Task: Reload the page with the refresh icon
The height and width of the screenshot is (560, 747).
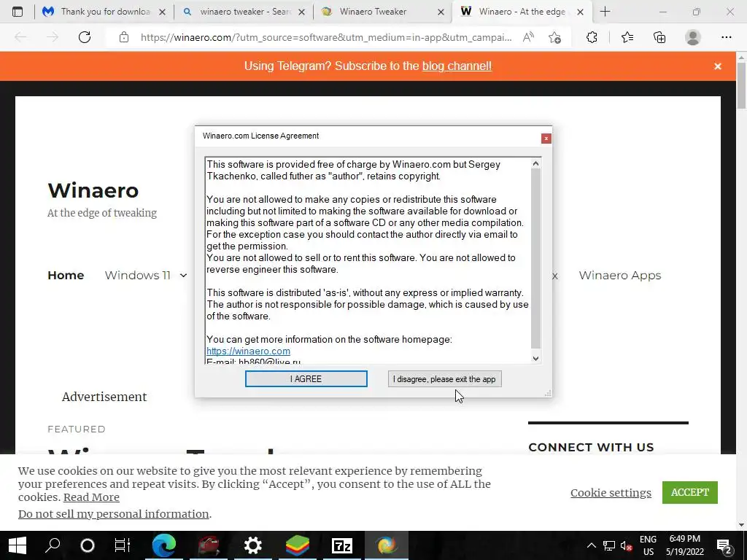Action: 85,37
